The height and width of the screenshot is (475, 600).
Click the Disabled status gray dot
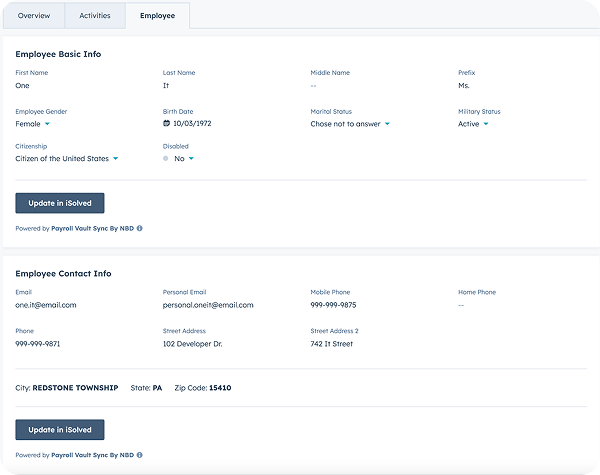(x=166, y=158)
